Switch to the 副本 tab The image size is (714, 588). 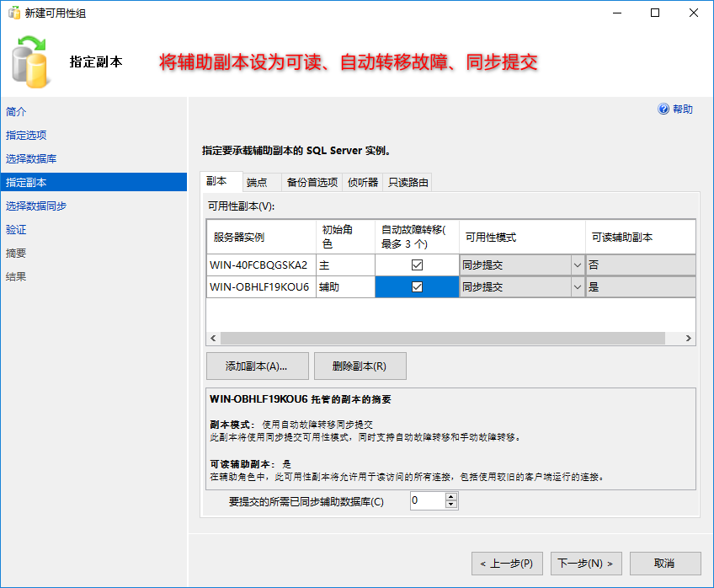221,181
